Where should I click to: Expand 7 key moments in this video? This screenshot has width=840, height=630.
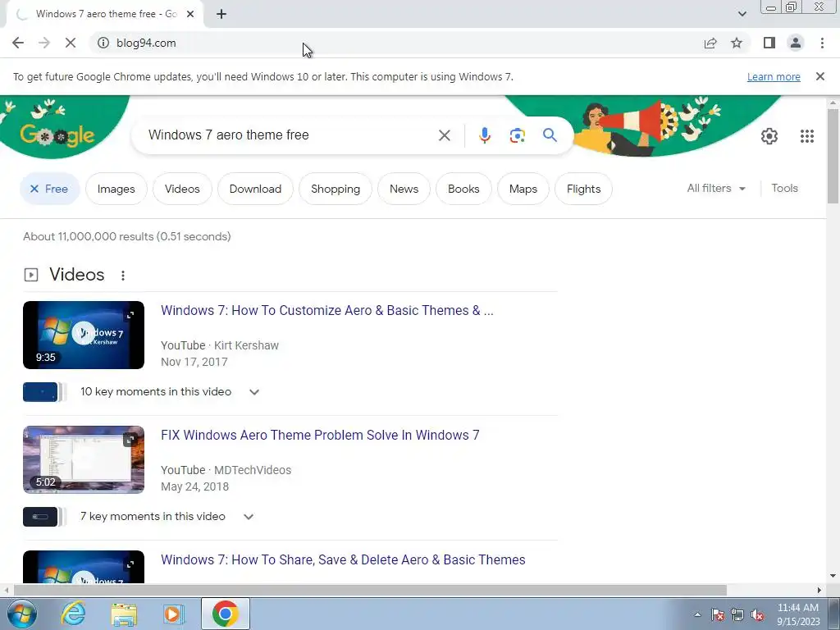pyautogui.click(x=248, y=517)
